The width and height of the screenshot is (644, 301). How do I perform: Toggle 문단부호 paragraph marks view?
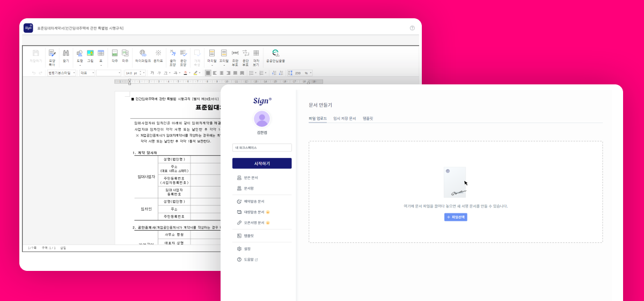point(246,57)
